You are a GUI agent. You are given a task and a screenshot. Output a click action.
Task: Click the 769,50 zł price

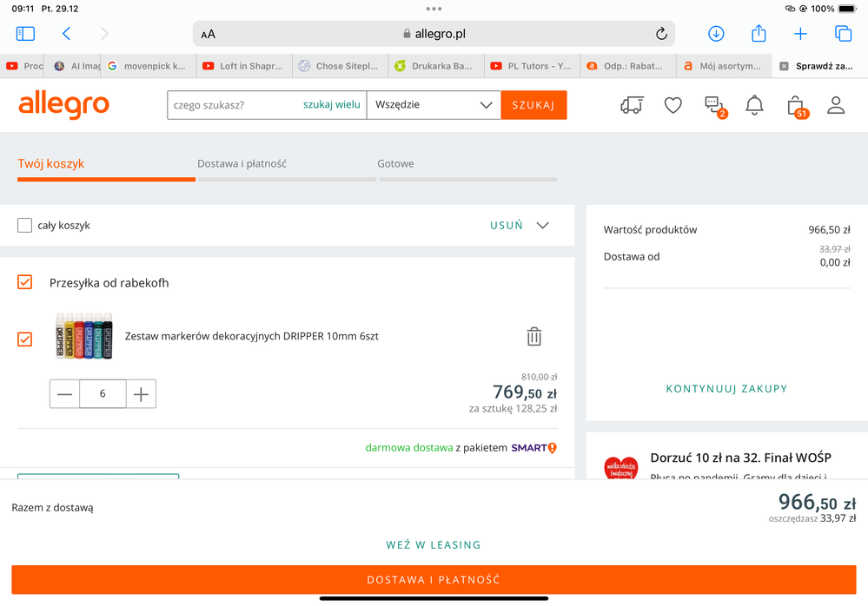coord(525,392)
